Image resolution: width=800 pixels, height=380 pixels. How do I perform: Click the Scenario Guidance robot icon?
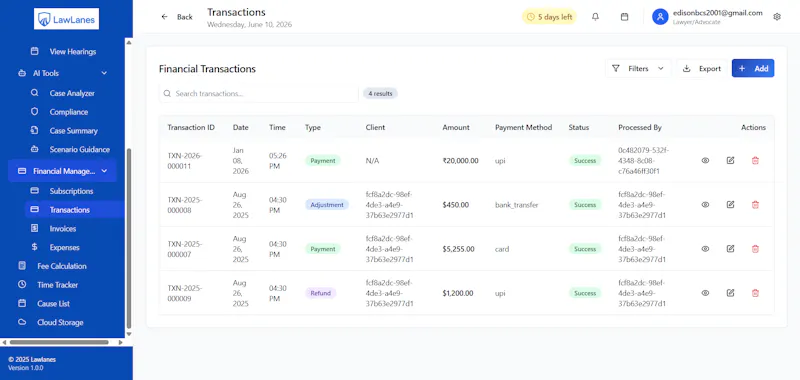tap(35, 149)
